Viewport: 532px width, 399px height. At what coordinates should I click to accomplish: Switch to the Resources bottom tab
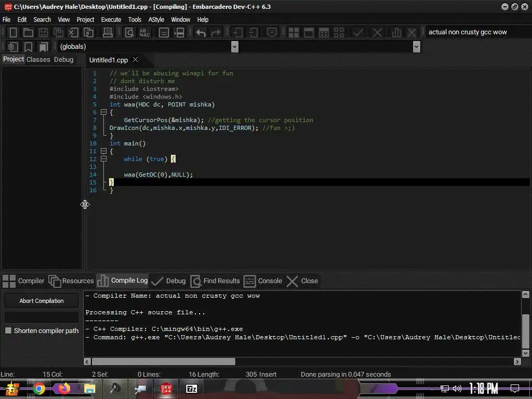[x=71, y=281]
